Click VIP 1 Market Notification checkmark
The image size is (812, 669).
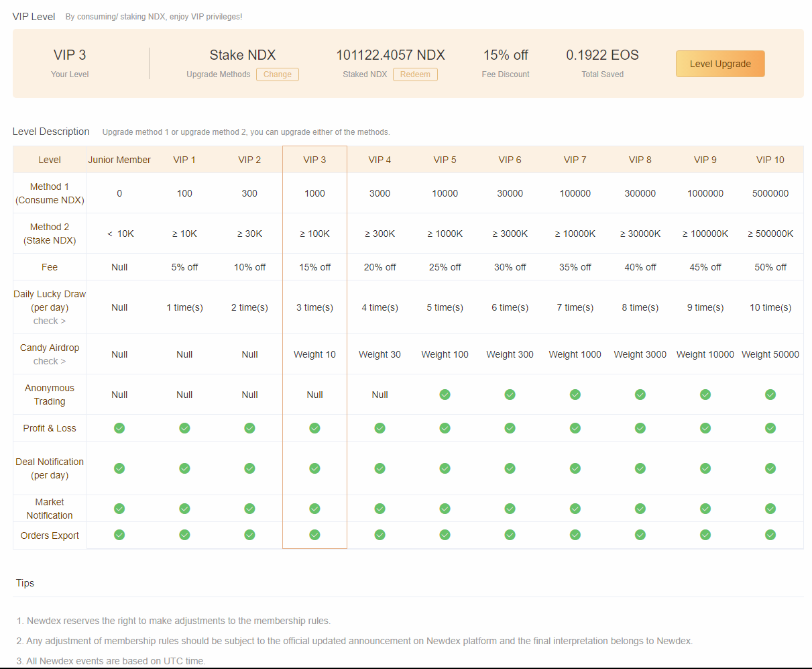point(184,509)
